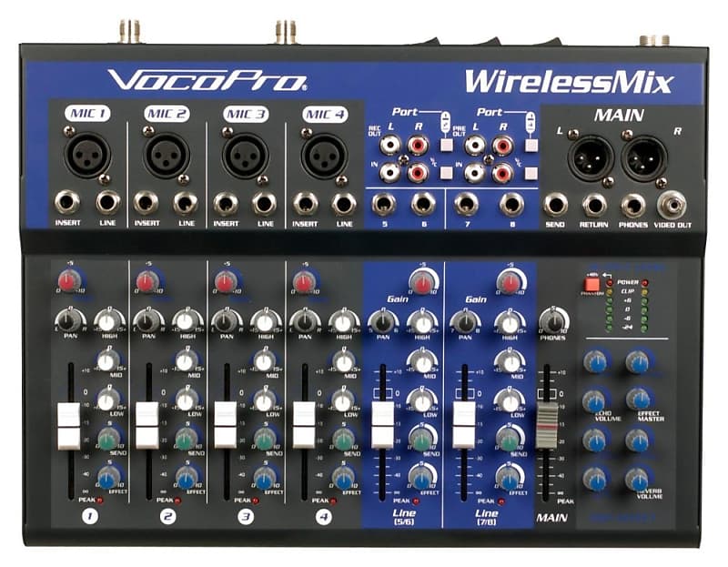Turn the Gain knob for Line 5/6

pos(422,280)
